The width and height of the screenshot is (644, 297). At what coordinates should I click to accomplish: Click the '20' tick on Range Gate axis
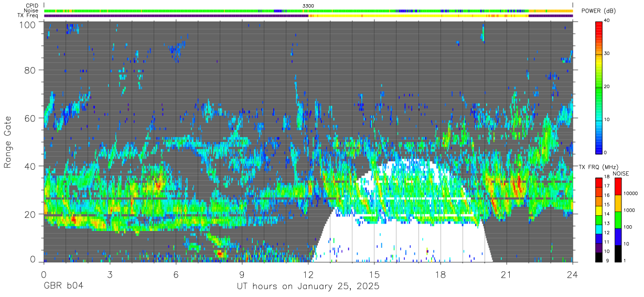tap(30, 214)
